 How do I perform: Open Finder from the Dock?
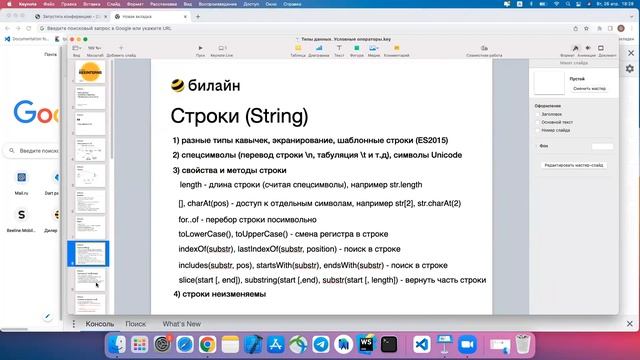(117, 344)
